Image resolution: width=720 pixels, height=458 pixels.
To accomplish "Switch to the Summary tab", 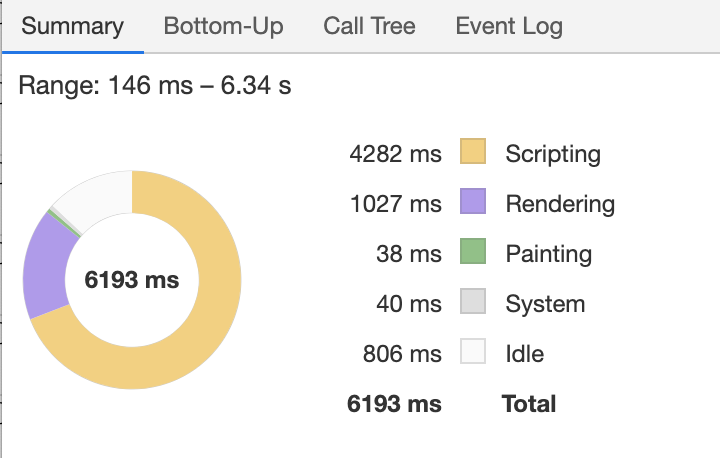I will click(x=72, y=26).
